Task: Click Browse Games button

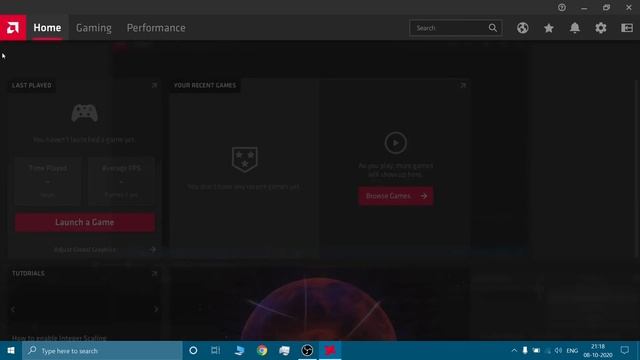Action: click(396, 196)
